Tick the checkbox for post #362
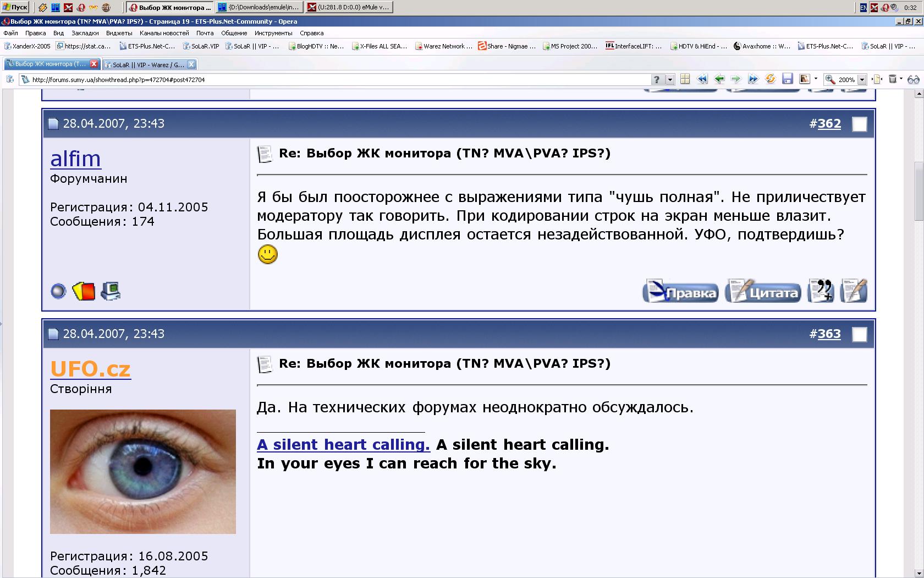The image size is (924, 578). 859,124
